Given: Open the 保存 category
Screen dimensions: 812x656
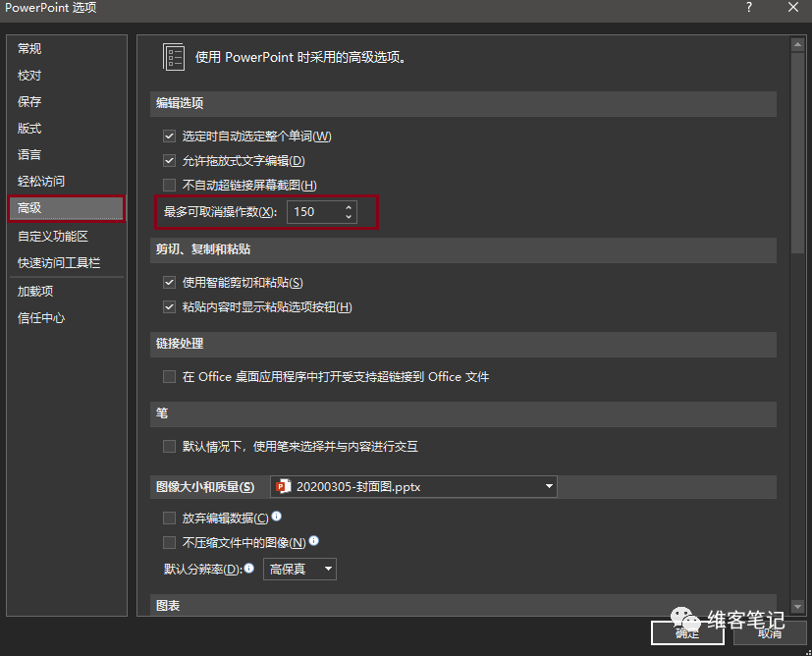Looking at the screenshot, I should (x=67, y=102).
